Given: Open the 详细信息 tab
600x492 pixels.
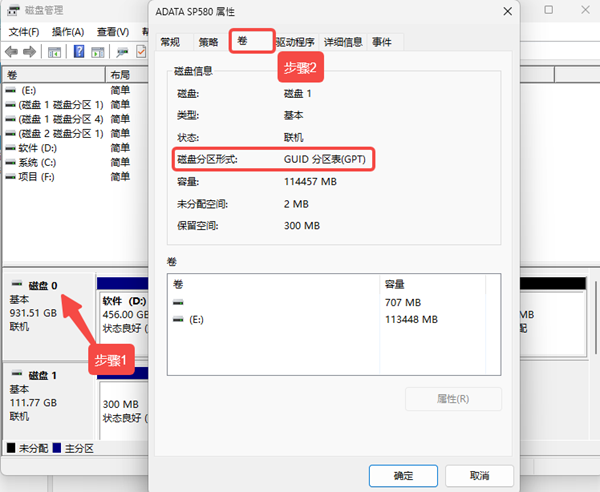Looking at the screenshot, I should [x=342, y=42].
